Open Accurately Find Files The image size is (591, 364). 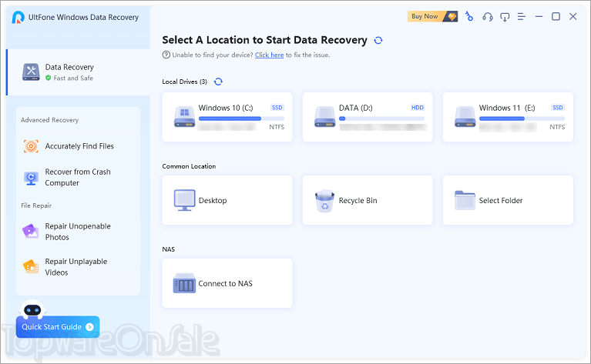78,146
